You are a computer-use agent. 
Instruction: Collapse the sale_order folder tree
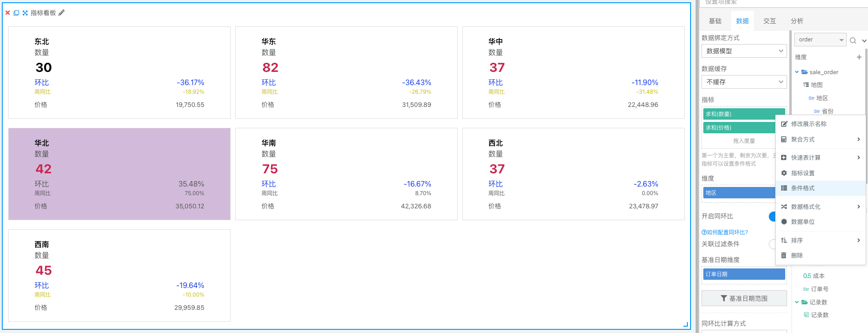pyautogui.click(x=797, y=72)
